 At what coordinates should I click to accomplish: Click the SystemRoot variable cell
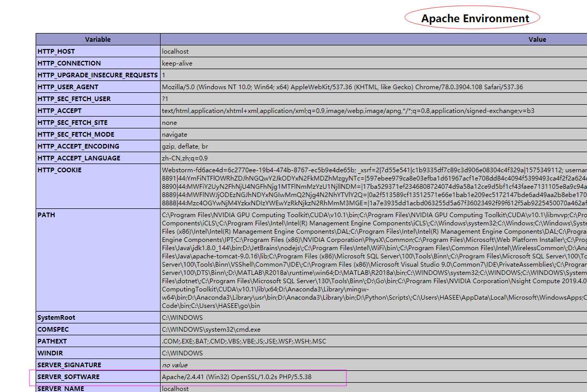[x=98, y=318]
